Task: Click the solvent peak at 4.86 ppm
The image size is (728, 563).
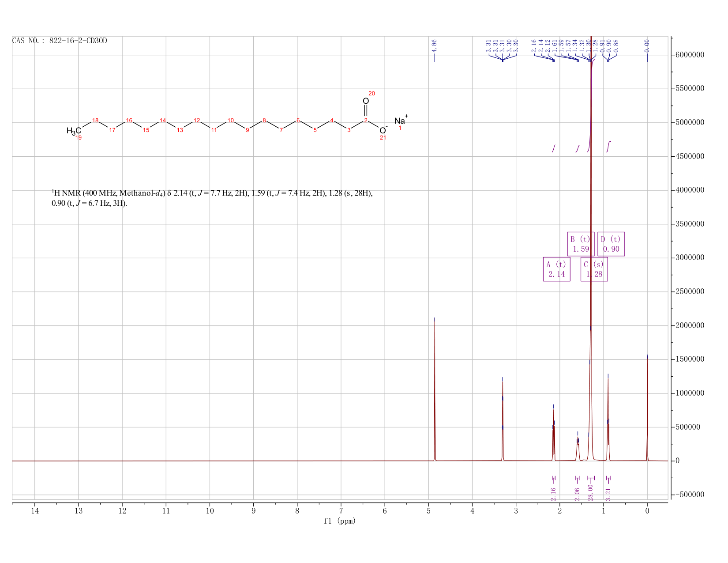Action: click(435, 389)
